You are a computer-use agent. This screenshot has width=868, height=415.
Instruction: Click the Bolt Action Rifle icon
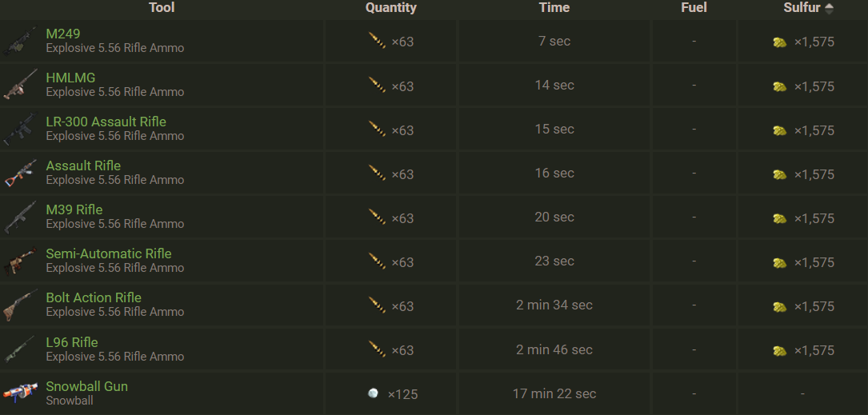(19, 305)
